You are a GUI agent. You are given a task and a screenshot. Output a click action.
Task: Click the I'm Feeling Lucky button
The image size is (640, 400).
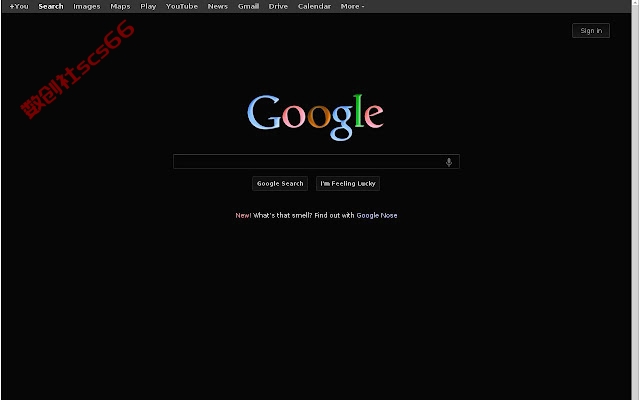click(x=348, y=184)
